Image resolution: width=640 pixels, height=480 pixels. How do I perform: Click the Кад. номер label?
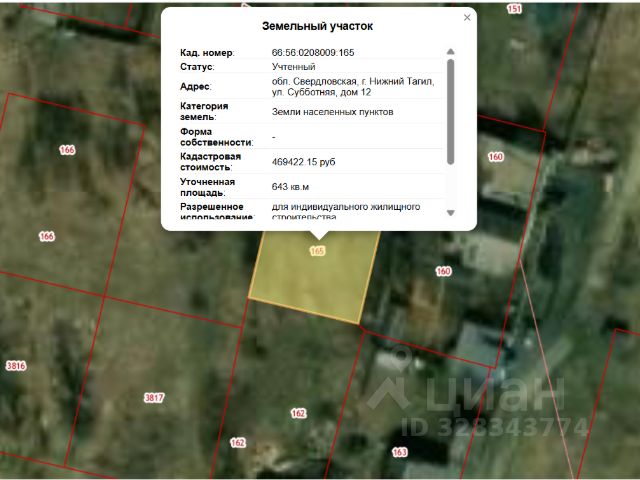point(207,53)
